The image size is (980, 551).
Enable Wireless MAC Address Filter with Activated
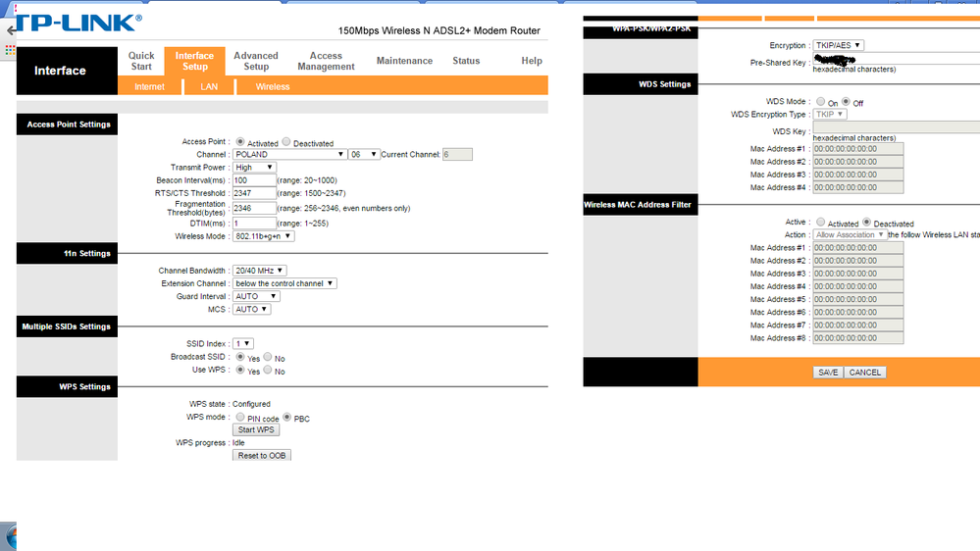(x=821, y=223)
